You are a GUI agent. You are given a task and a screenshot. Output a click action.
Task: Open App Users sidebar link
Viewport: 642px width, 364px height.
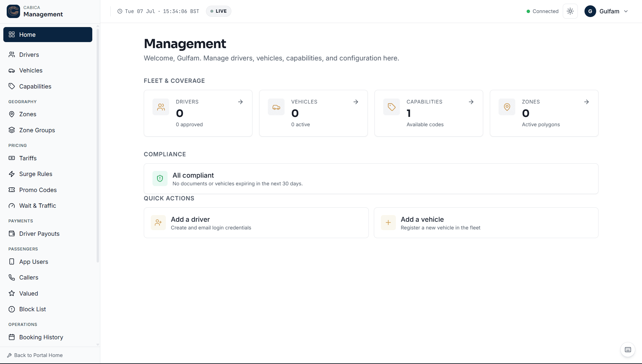(48, 261)
